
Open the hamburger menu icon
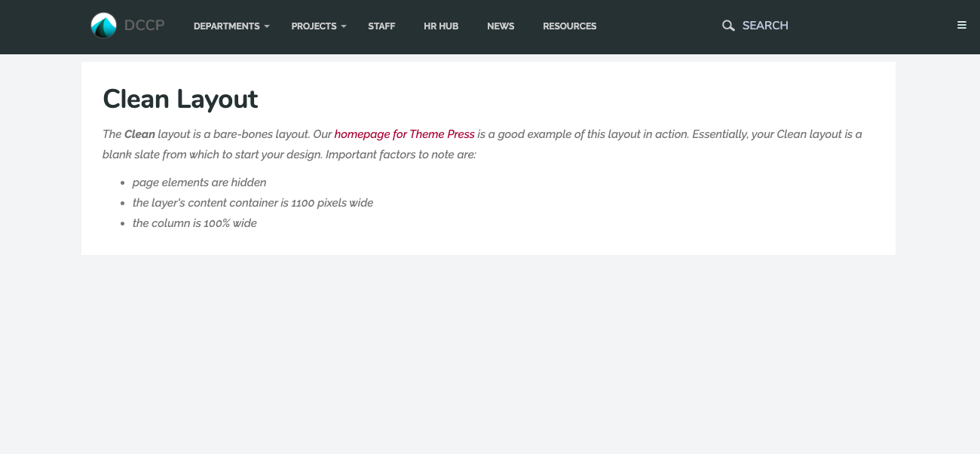coord(962,25)
